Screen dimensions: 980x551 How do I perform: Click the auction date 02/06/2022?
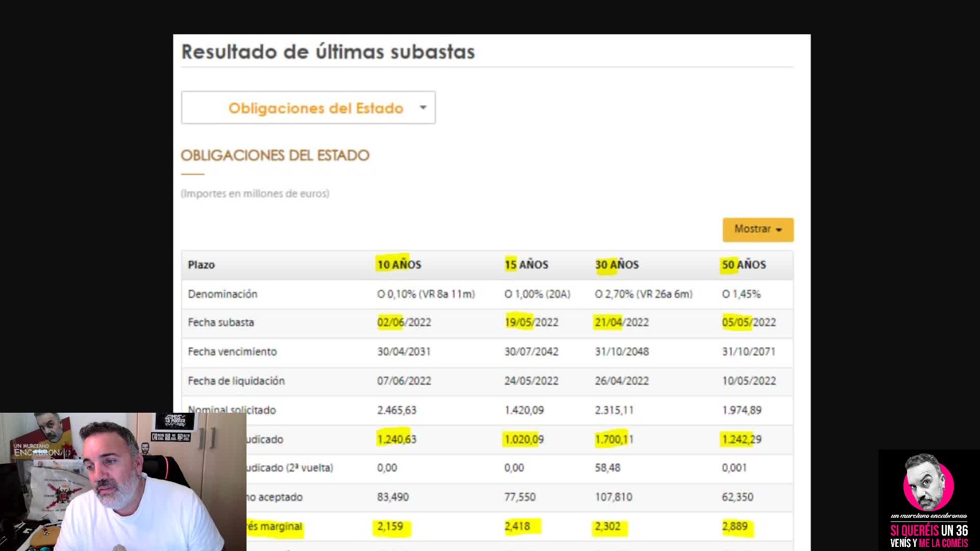coord(404,322)
